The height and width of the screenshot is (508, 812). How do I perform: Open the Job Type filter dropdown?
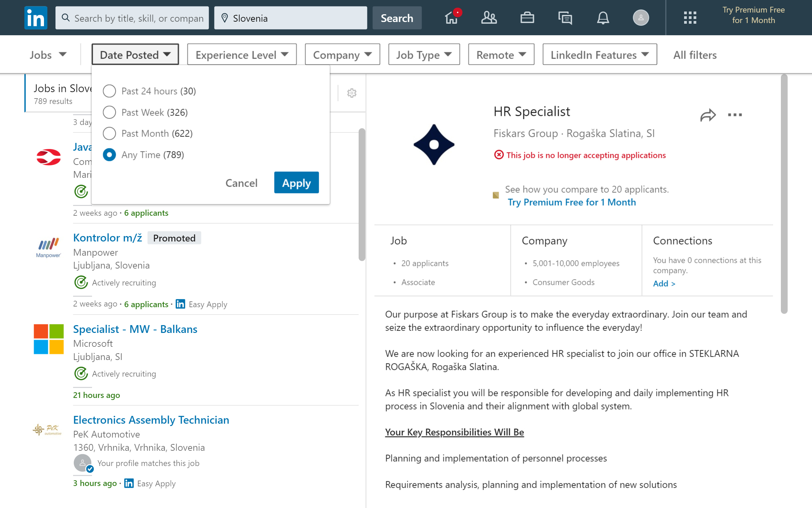(x=424, y=55)
